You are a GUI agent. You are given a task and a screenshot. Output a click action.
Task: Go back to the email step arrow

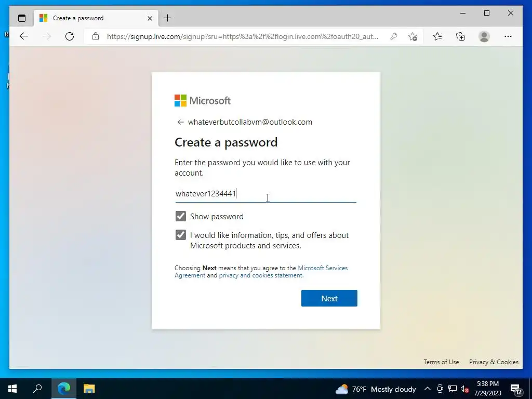click(x=180, y=122)
